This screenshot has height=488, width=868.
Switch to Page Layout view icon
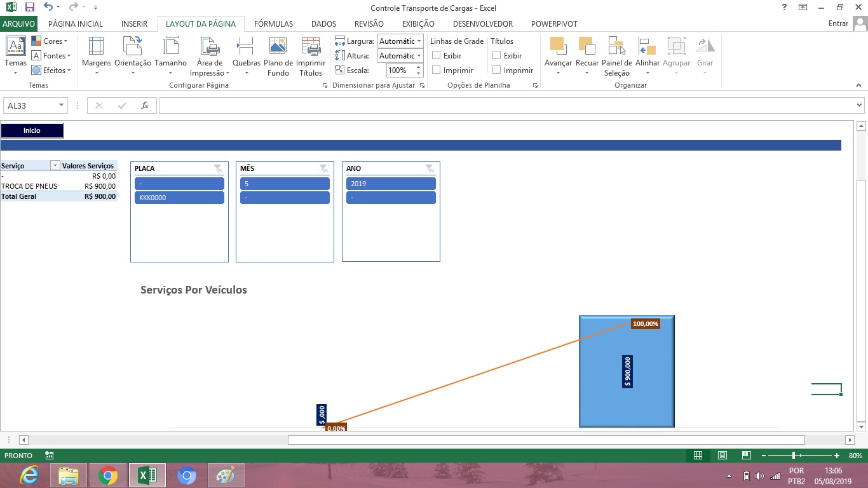coord(722,456)
